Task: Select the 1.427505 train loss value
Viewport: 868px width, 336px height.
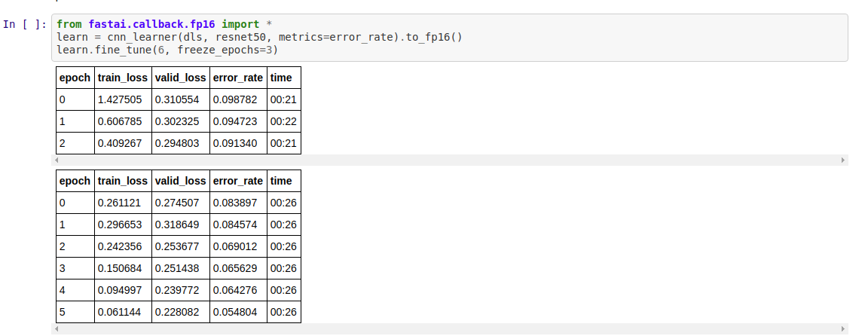Action: coord(120,99)
